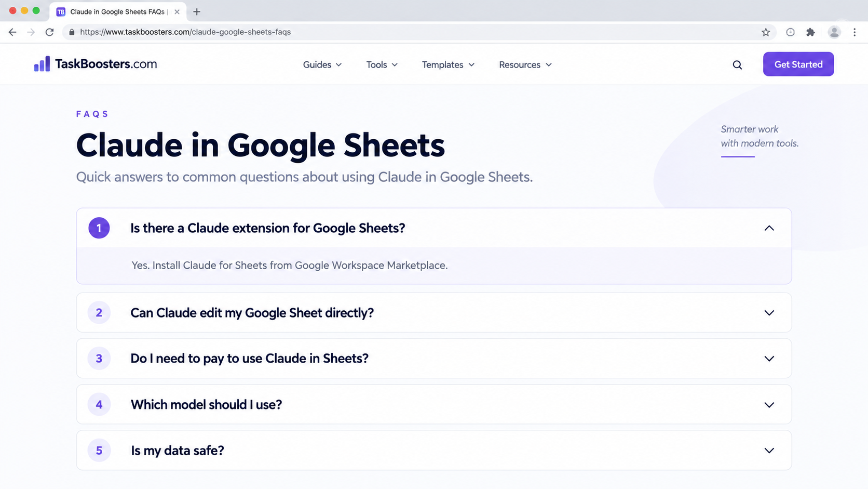Select the Claude in Google Sheets FAQs tab
The image size is (868, 489).
(117, 11)
